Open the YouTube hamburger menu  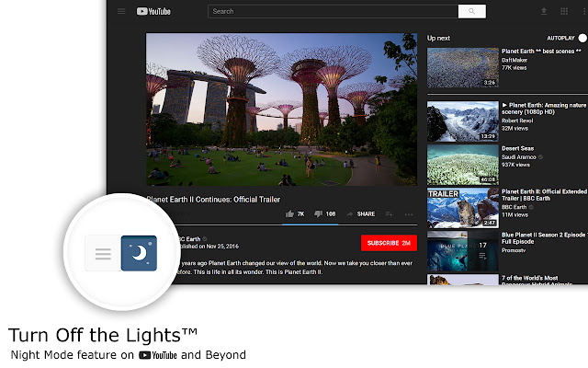[121, 11]
